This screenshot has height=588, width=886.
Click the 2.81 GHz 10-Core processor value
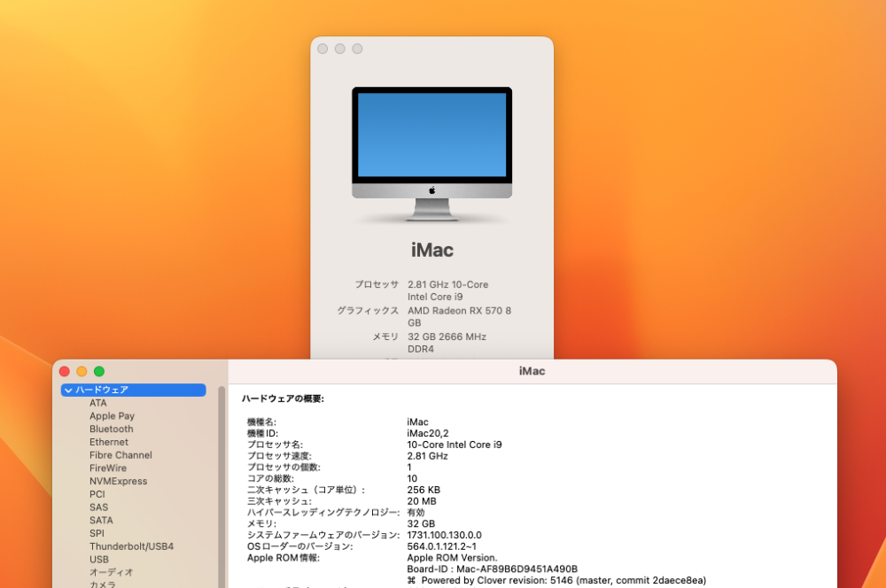[448, 290]
